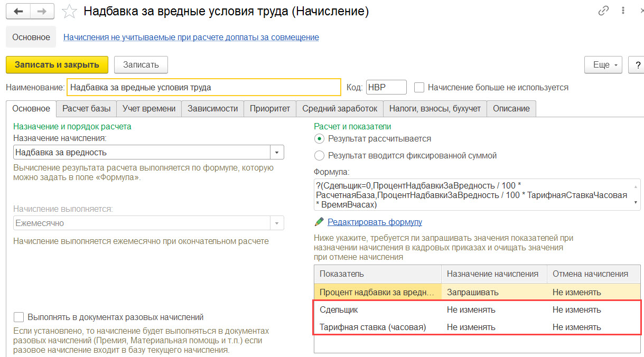Click into the Формула text area
This screenshot has height=357, width=644.
point(477,195)
